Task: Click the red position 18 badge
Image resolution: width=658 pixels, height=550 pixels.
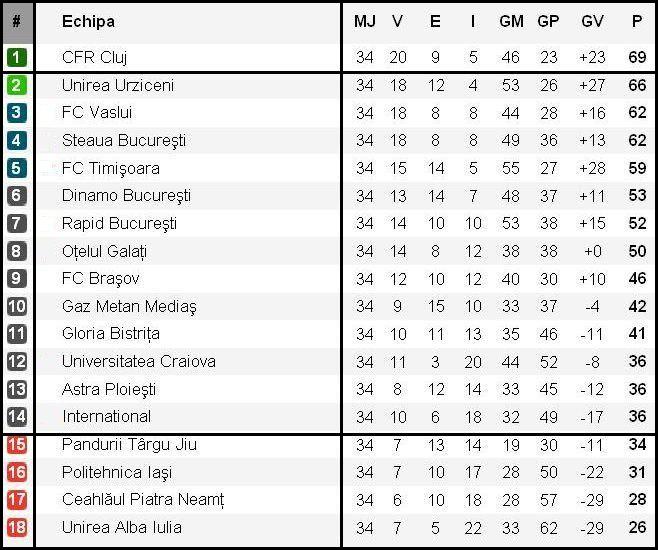Action: 16,527
